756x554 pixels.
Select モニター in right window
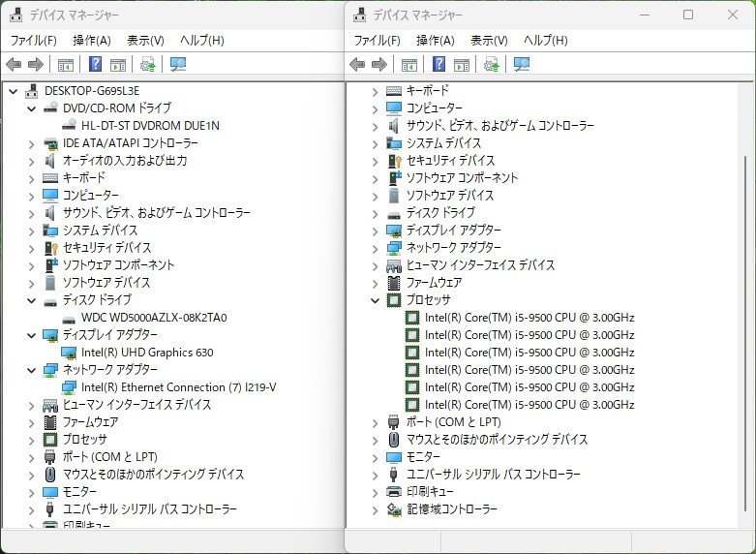coord(423,457)
